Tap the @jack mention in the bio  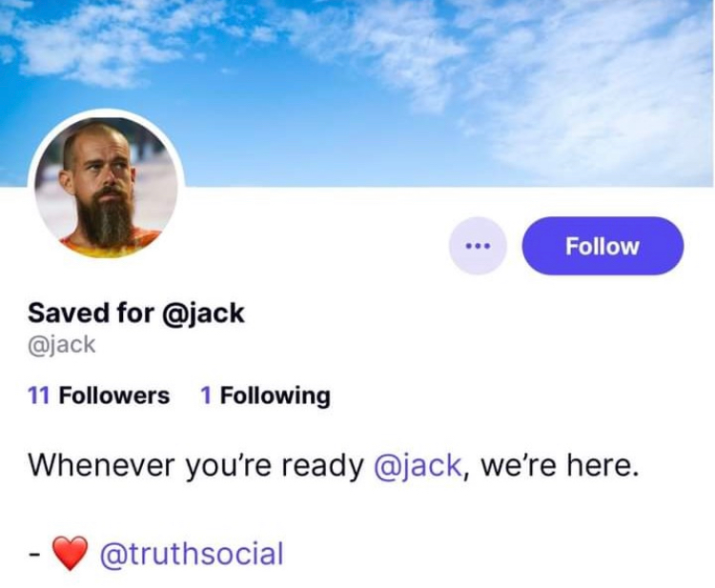point(418,465)
